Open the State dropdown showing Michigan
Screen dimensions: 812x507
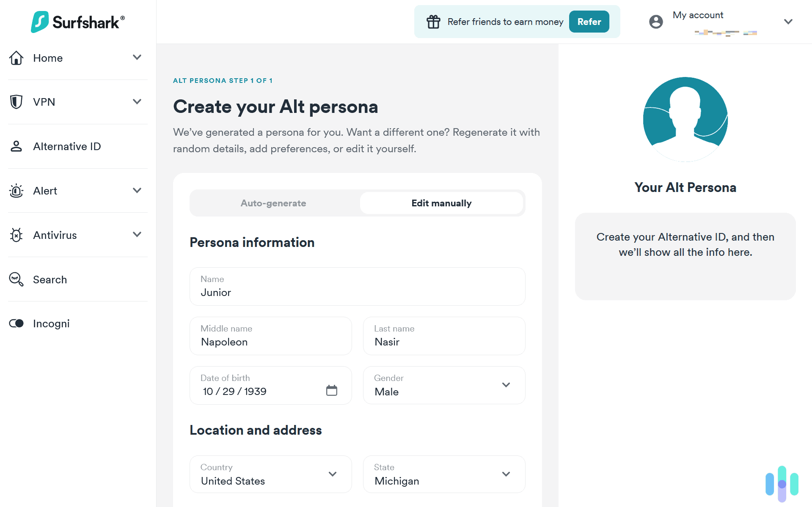tap(506, 474)
